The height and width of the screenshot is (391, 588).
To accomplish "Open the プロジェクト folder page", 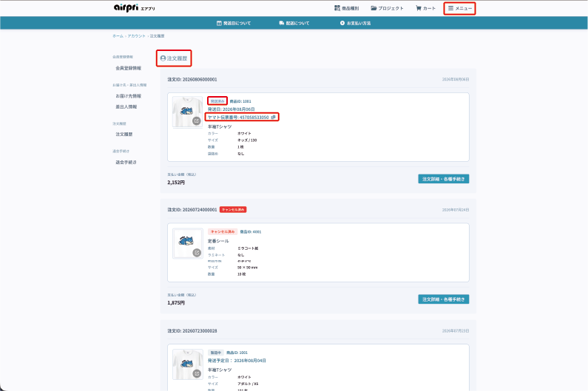I will click(x=387, y=8).
